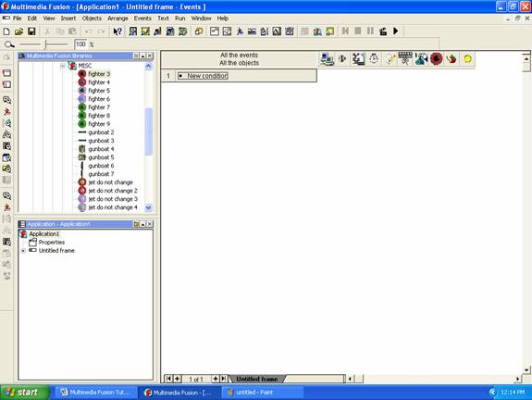Click the magnifier zoom icon beside the slider
The image size is (532, 400).
(9, 44)
